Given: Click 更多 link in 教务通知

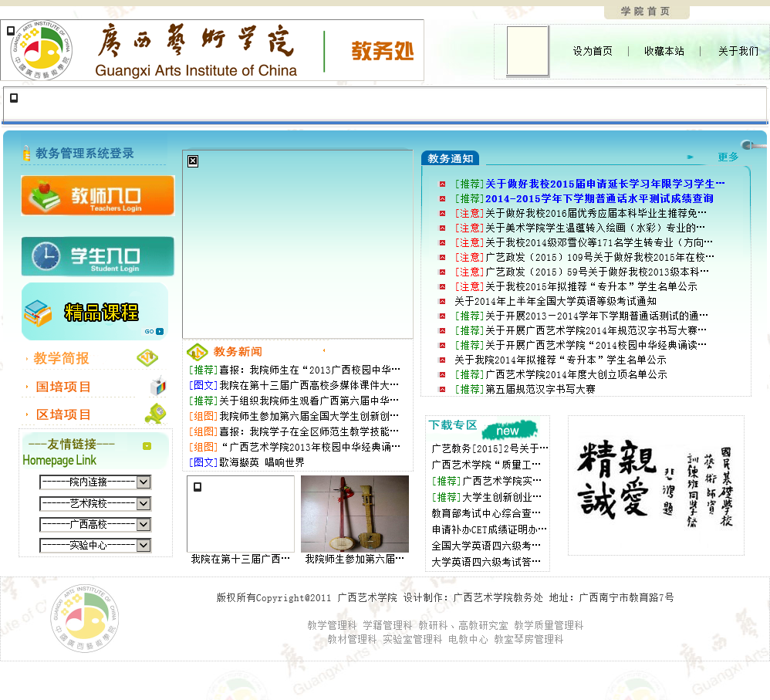Looking at the screenshot, I should 728,157.
